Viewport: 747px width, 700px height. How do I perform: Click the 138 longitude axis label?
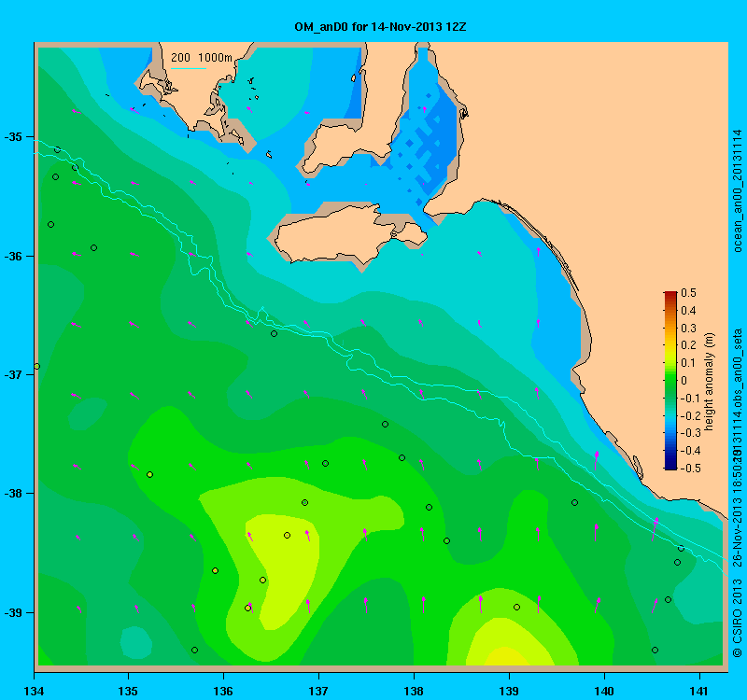414,691
